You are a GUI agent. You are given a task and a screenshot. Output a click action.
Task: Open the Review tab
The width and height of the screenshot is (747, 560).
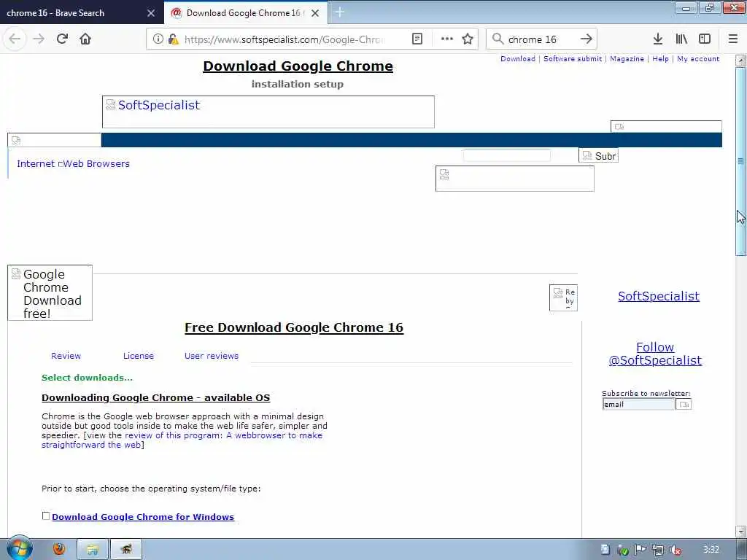pos(66,356)
